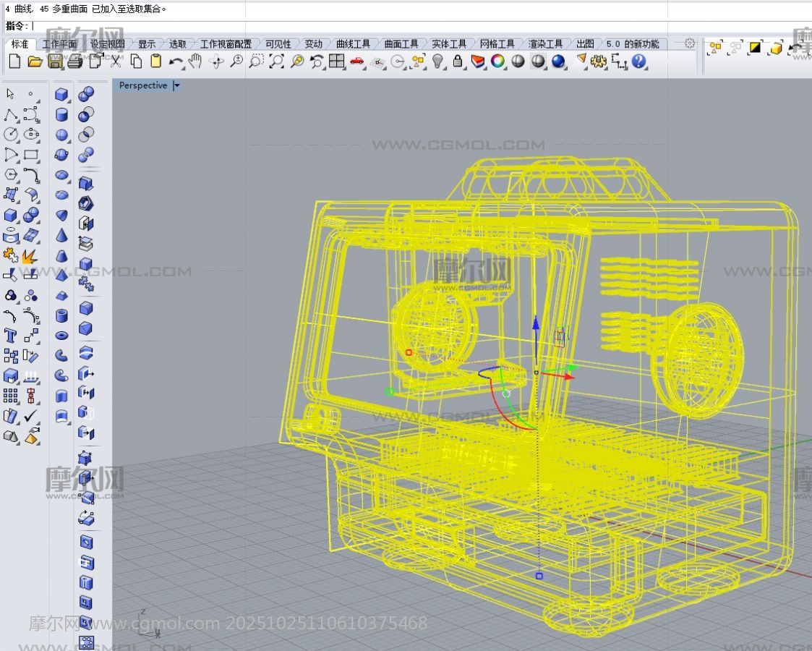This screenshot has height=651, width=812.
Task: Open the Perspective viewport dropdown arrow
Action: pyautogui.click(x=177, y=85)
